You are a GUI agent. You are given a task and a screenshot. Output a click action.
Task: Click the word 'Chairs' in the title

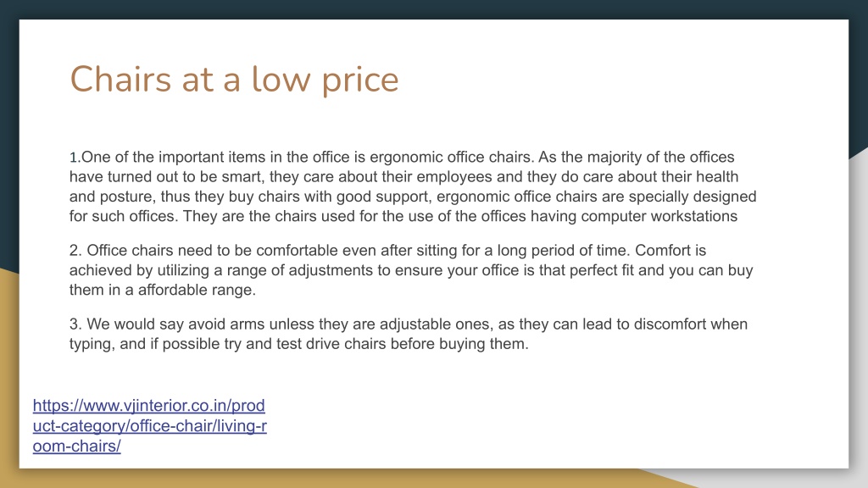120,79
